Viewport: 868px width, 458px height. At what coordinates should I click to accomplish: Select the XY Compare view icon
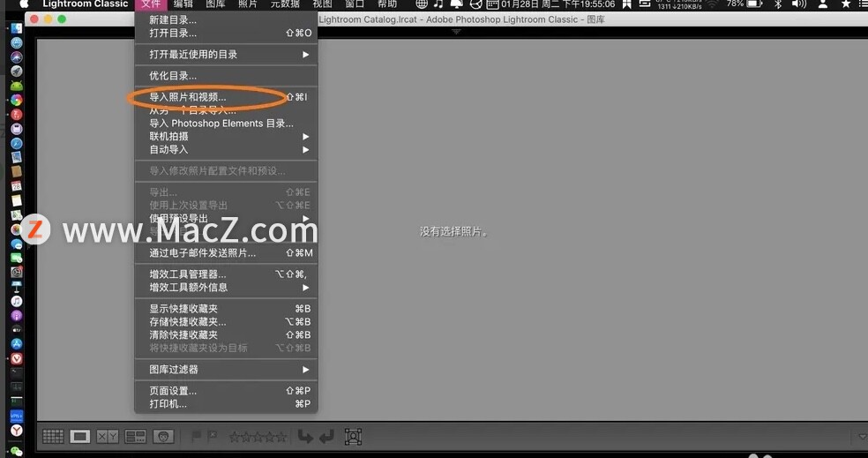(x=108, y=437)
